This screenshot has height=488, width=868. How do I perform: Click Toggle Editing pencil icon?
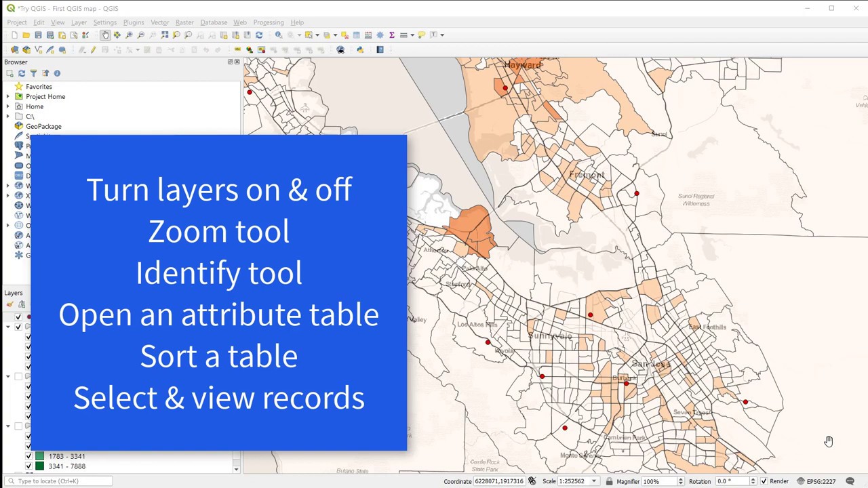(93, 49)
